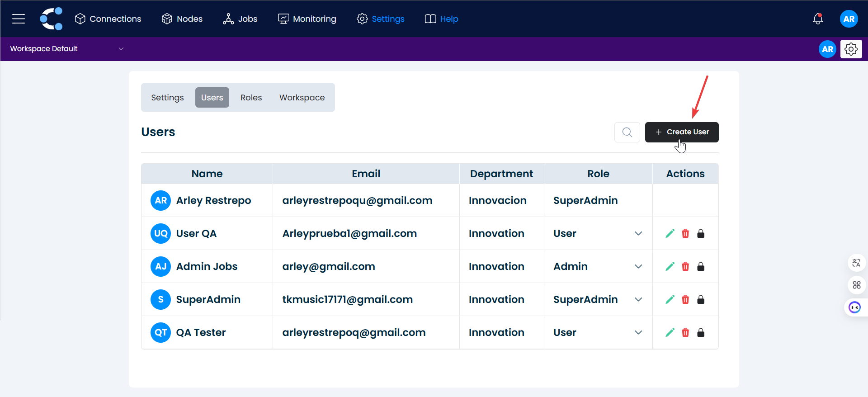868x397 pixels.
Task: Open the hamburger menu
Action: coord(19,19)
